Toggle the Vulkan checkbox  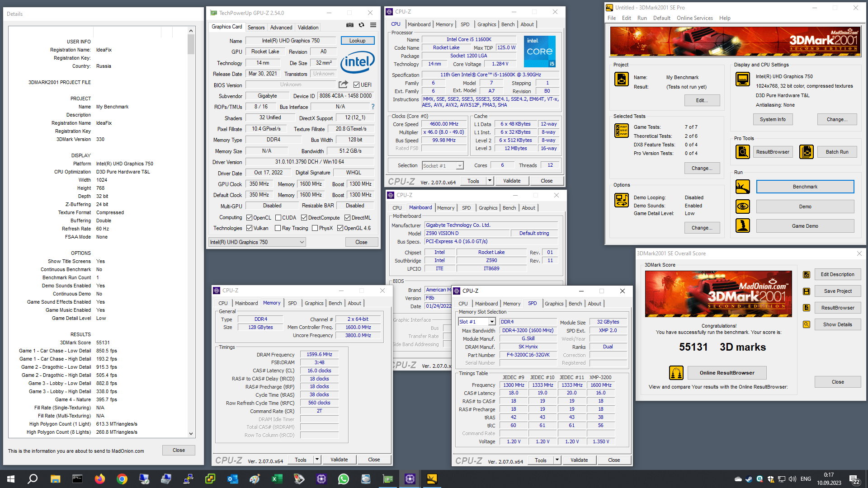tap(249, 228)
